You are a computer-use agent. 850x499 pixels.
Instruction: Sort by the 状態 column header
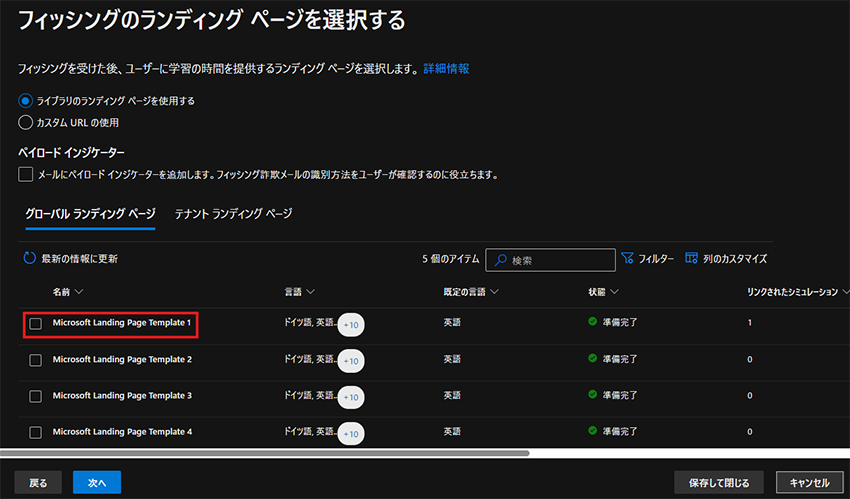click(603, 292)
